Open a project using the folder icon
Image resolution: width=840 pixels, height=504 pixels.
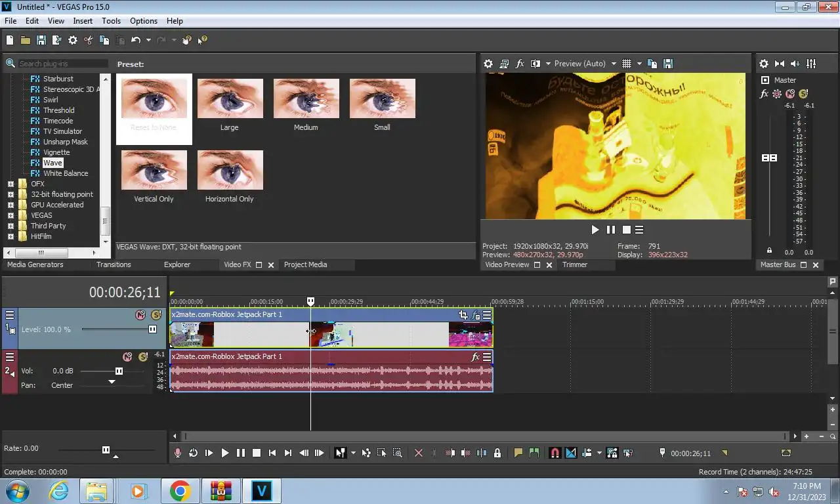point(25,40)
